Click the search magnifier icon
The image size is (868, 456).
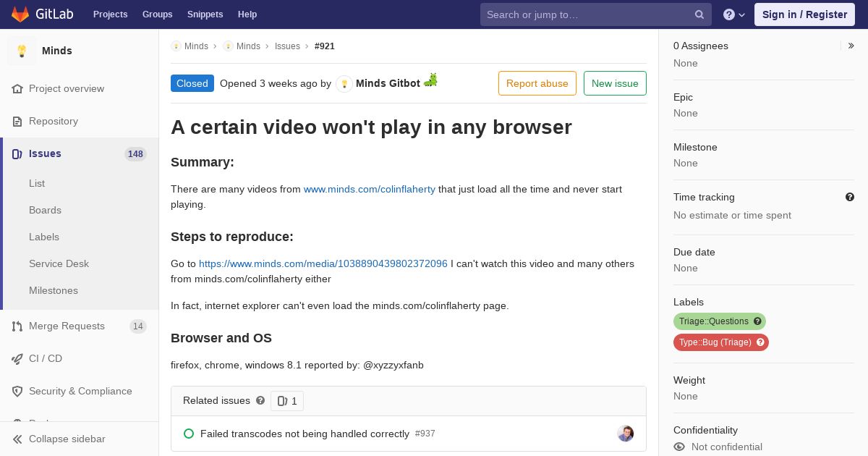pyautogui.click(x=699, y=14)
